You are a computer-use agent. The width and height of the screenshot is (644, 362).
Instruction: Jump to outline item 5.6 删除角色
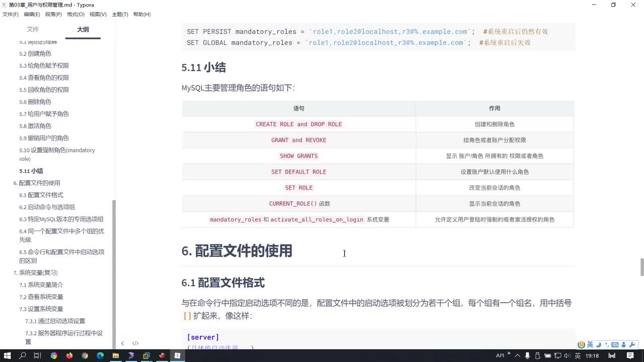click(x=35, y=102)
